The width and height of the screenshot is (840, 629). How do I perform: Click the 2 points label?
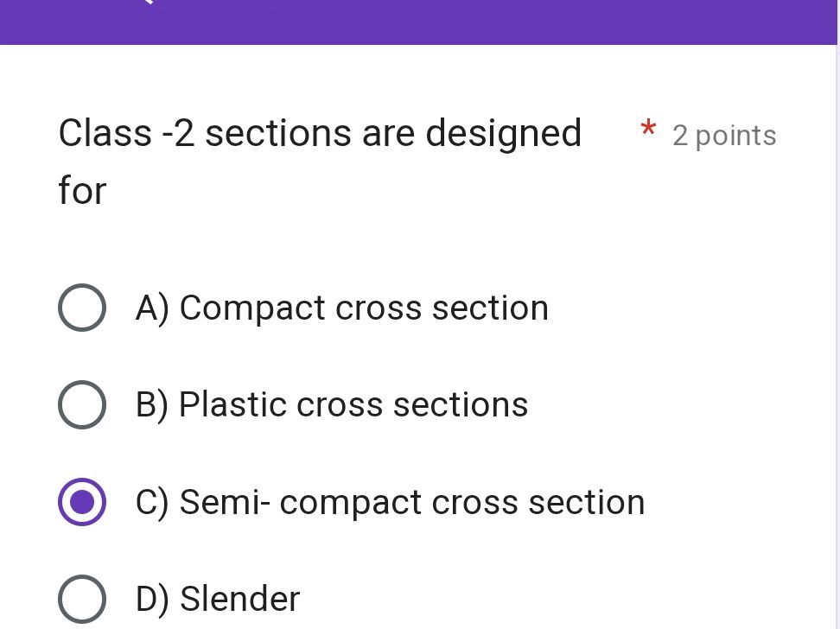pos(724,135)
